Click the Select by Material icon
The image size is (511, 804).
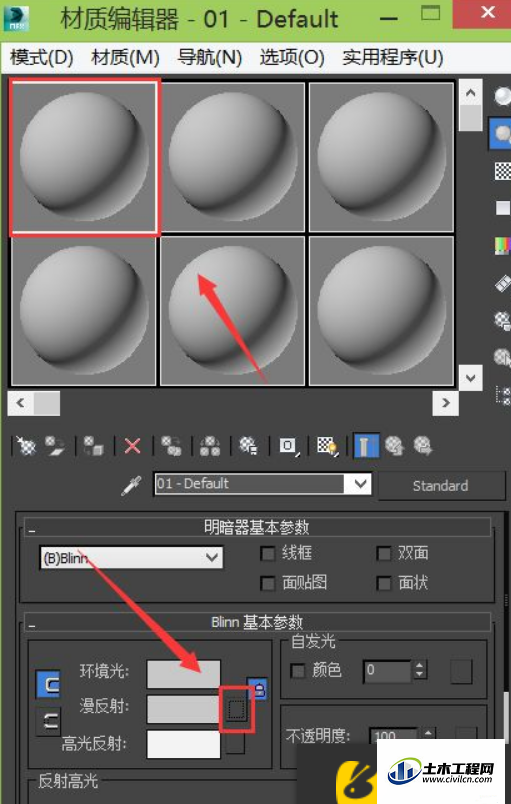point(502,357)
